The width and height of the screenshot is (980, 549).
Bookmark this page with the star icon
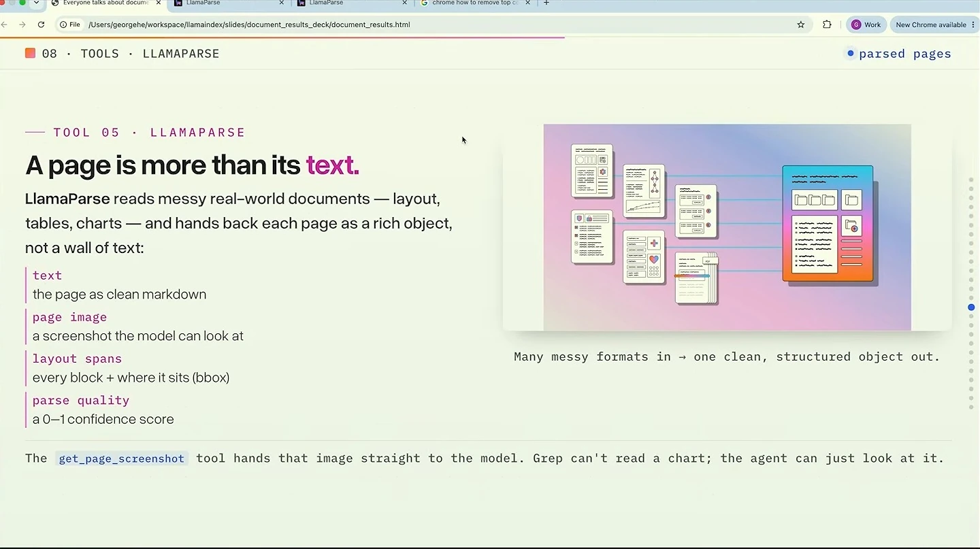801,24
